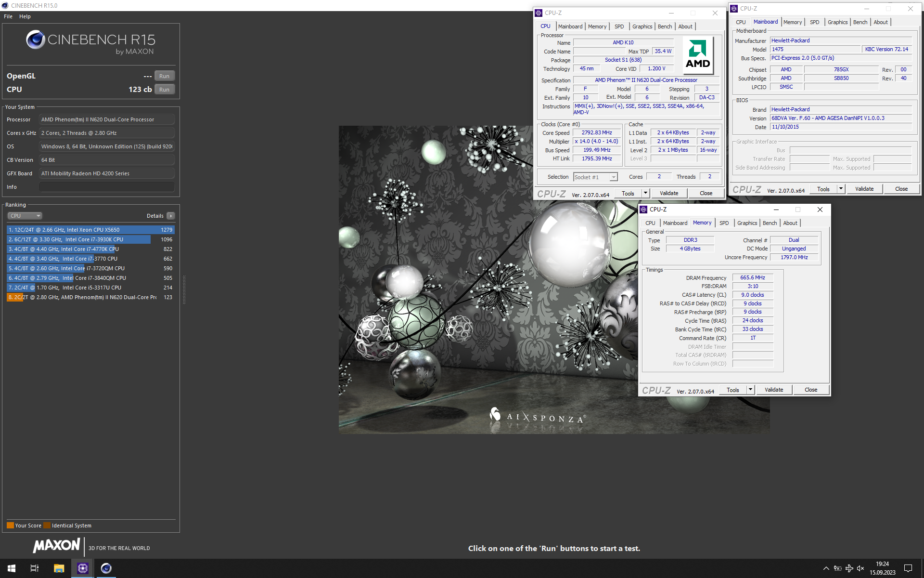
Task: Open the File menu in Cinebench
Action: pos(8,16)
